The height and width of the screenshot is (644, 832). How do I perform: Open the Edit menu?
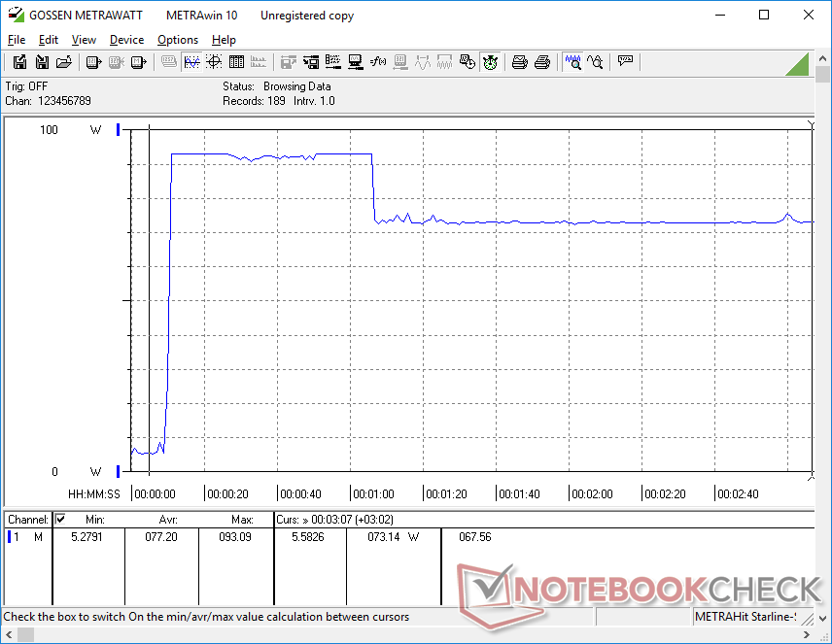[x=49, y=40]
